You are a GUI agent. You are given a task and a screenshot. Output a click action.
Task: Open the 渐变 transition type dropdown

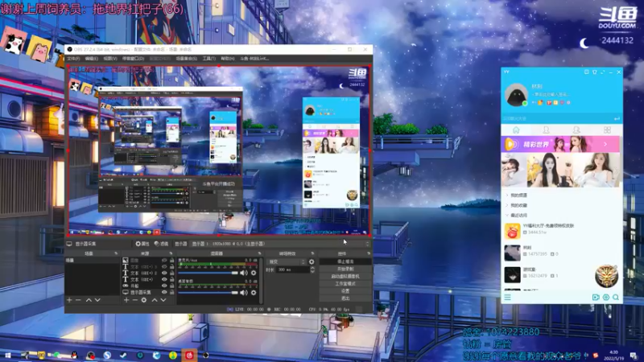click(x=286, y=262)
